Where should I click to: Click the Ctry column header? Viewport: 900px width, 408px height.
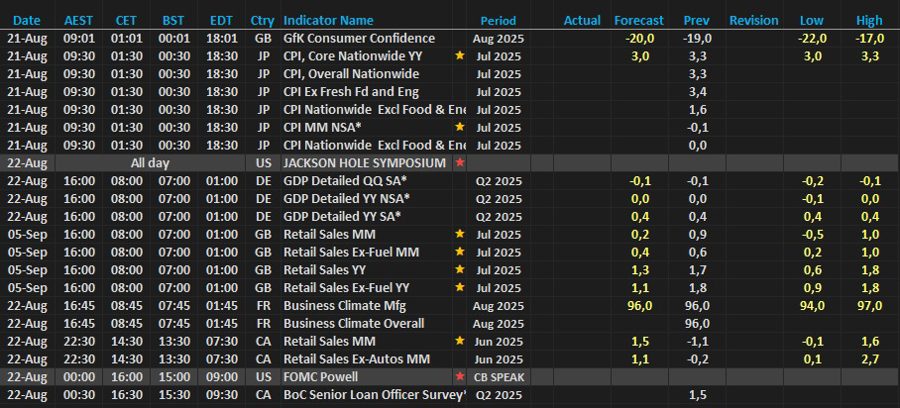tap(262, 20)
